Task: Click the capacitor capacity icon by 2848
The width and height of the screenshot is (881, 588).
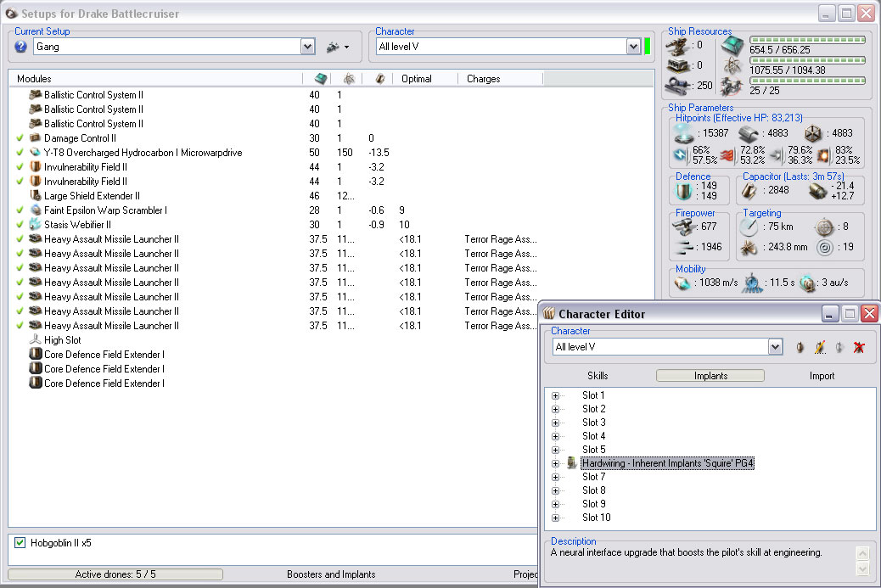Action: click(x=749, y=190)
